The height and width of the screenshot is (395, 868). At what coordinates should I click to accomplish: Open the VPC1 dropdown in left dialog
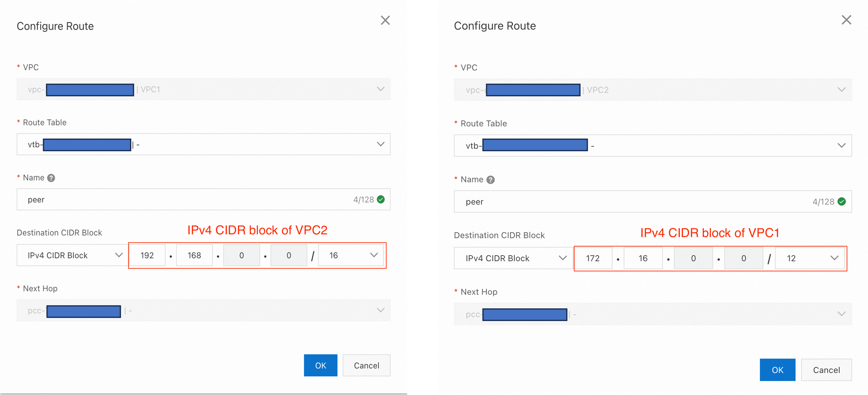click(204, 89)
